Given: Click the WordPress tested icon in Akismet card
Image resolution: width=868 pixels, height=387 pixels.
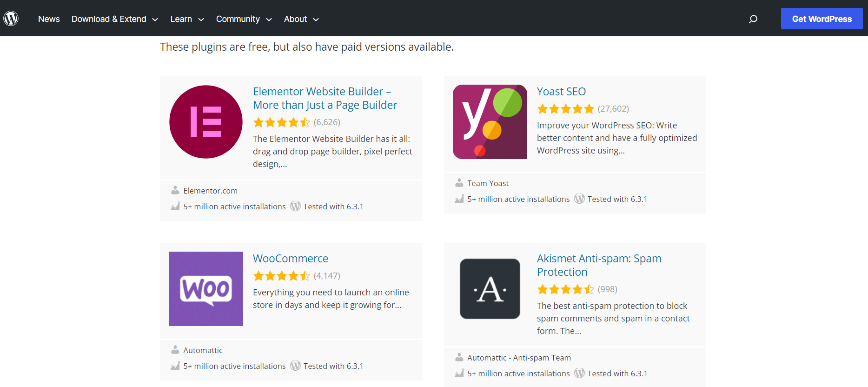Looking at the screenshot, I should (x=579, y=373).
